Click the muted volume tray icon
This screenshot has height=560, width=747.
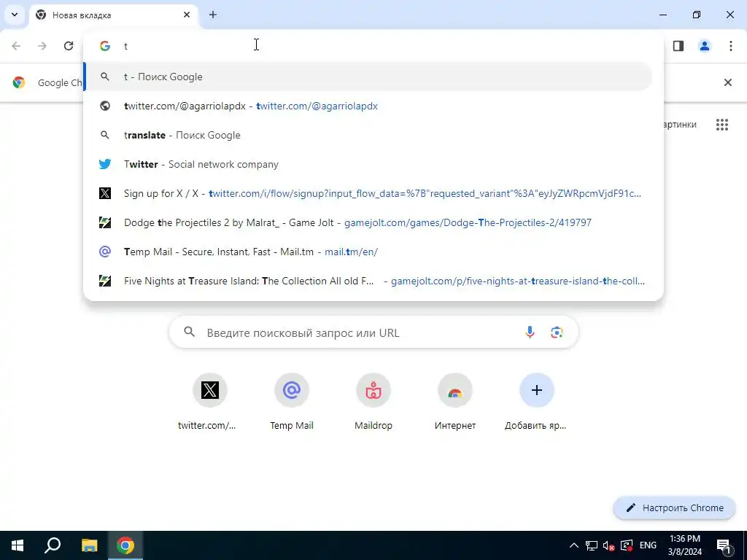point(609,545)
